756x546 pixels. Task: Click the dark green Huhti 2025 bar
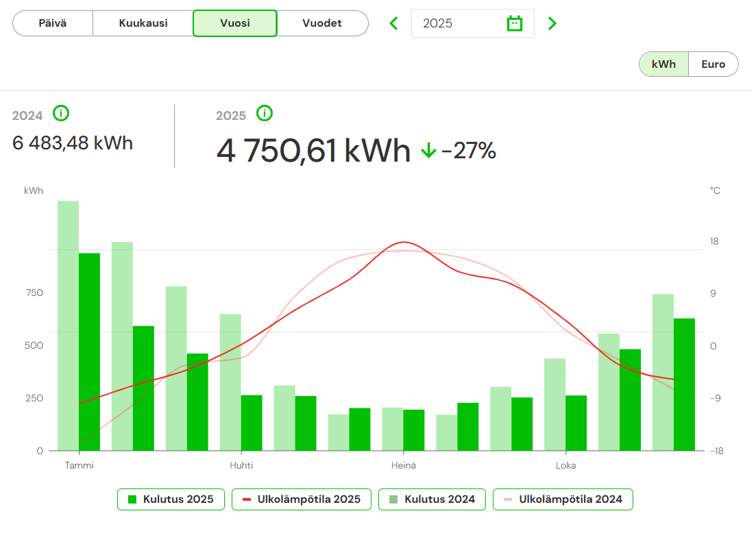[x=252, y=423]
